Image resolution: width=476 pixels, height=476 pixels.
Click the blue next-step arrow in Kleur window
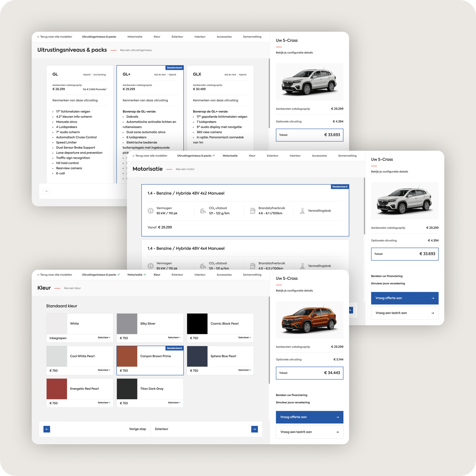[x=254, y=429]
